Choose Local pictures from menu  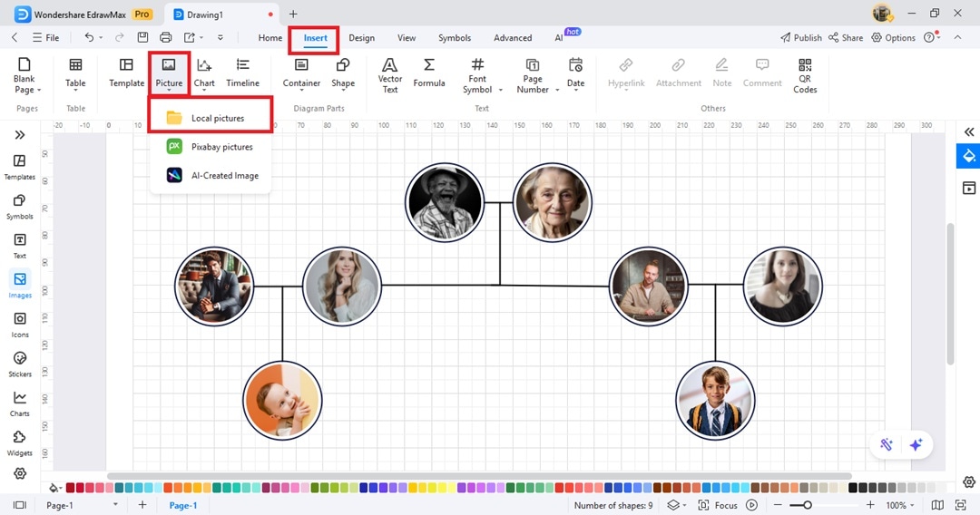click(x=211, y=118)
